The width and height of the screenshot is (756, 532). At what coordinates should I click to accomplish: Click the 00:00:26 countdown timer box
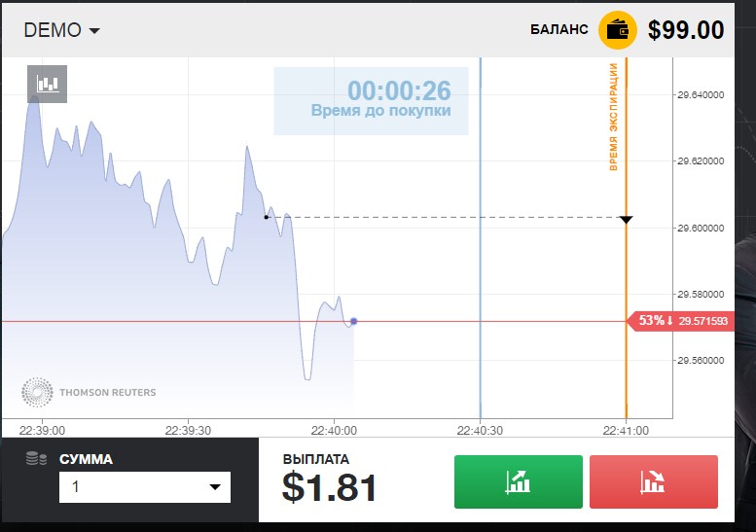371,101
